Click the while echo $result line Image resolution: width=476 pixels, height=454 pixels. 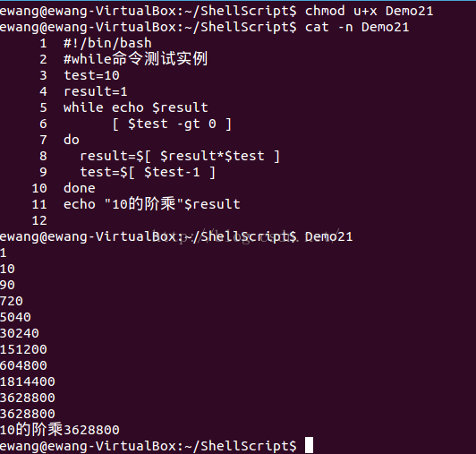click(136, 107)
